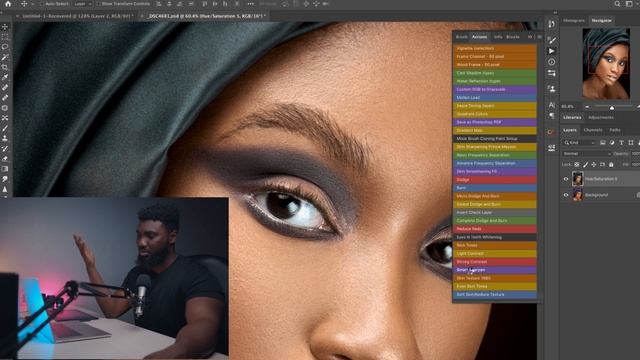The height and width of the screenshot is (360, 640).
Task: Select the Clone Stamp tool
Action: 5,138
